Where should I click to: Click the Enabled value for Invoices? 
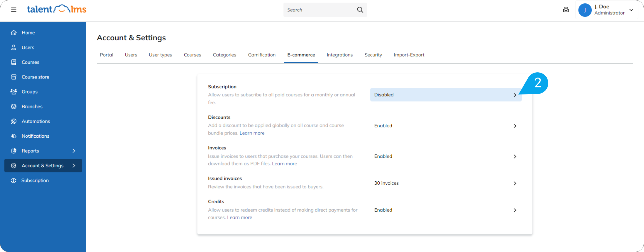pyautogui.click(x=383, y=156)
